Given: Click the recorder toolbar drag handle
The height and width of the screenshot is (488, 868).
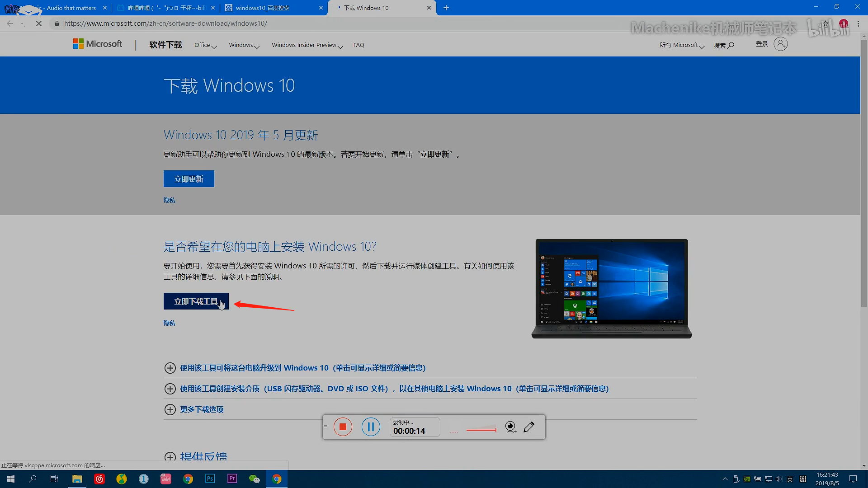Looking at the screenshot, I should pyautogui.click(x=325, y=427).
